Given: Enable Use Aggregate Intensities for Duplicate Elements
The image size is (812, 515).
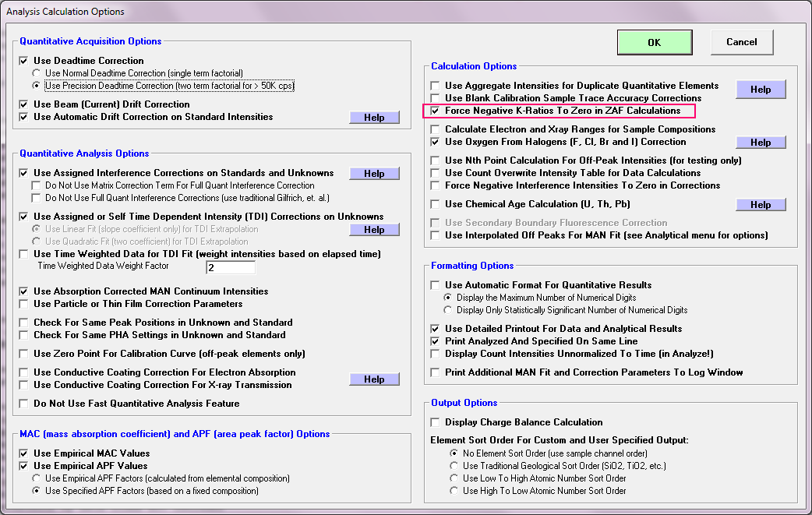Looking at the screenshot, I should 436,86.
